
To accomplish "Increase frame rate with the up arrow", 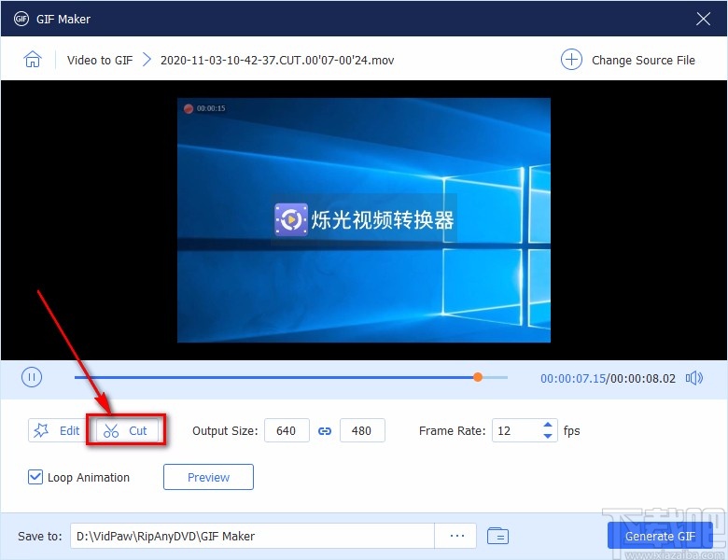I will pos(547,425).
